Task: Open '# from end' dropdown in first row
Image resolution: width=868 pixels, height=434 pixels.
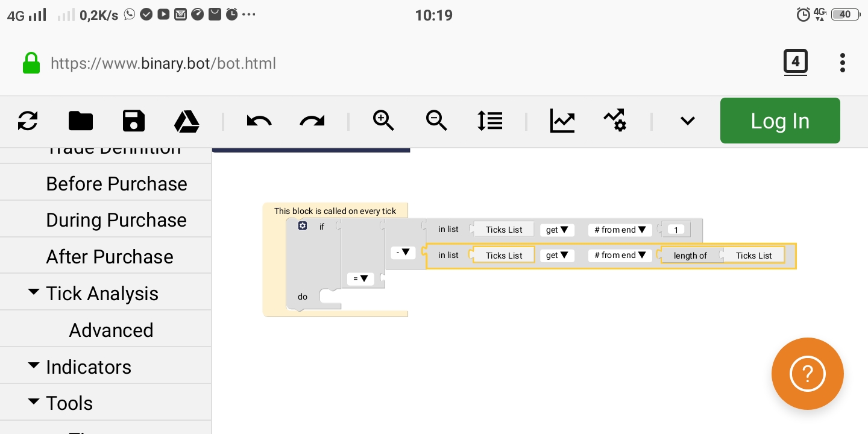Action: point(620,230)
